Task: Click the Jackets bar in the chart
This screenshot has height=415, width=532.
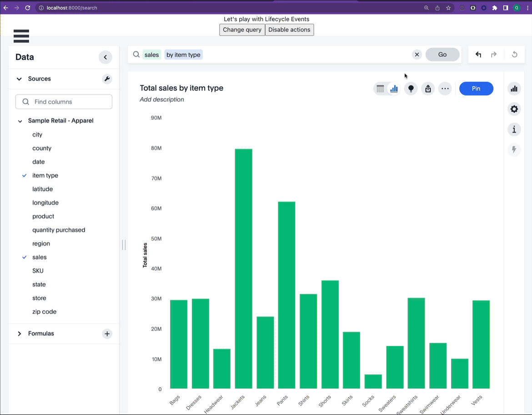Action: tap(243, 268)
